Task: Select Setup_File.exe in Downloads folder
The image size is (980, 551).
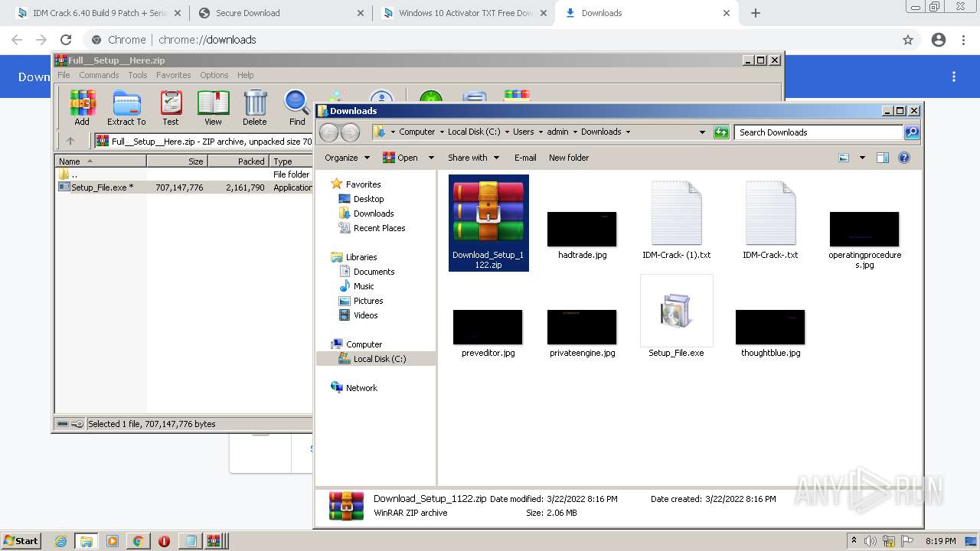Action: [676, 318]
